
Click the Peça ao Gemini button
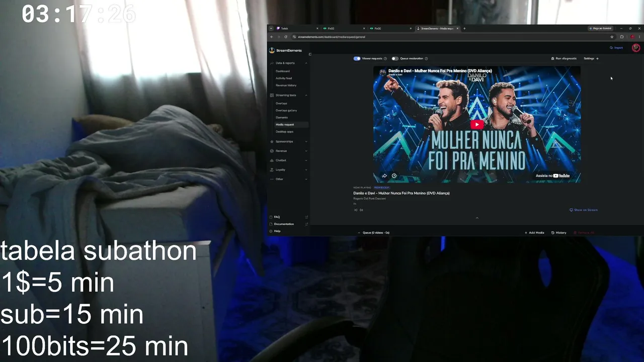(x=600, y=29)
